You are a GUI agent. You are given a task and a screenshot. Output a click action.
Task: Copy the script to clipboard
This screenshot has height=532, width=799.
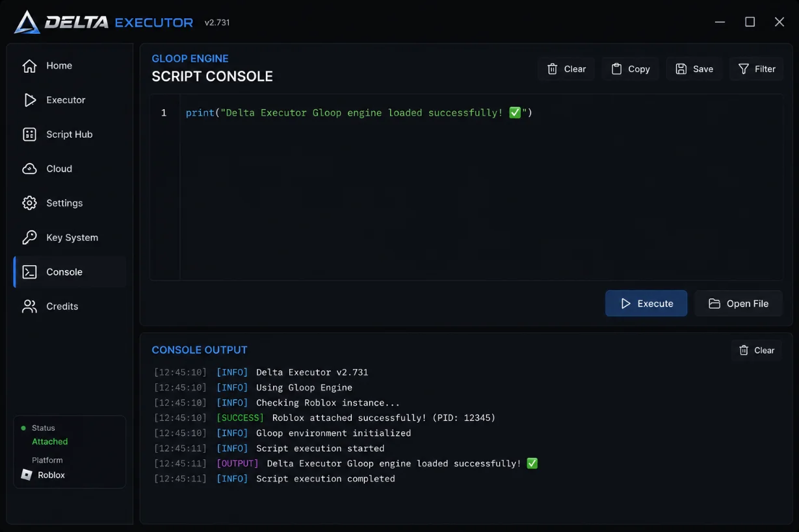pyautogui.click(x=630, y=69)
